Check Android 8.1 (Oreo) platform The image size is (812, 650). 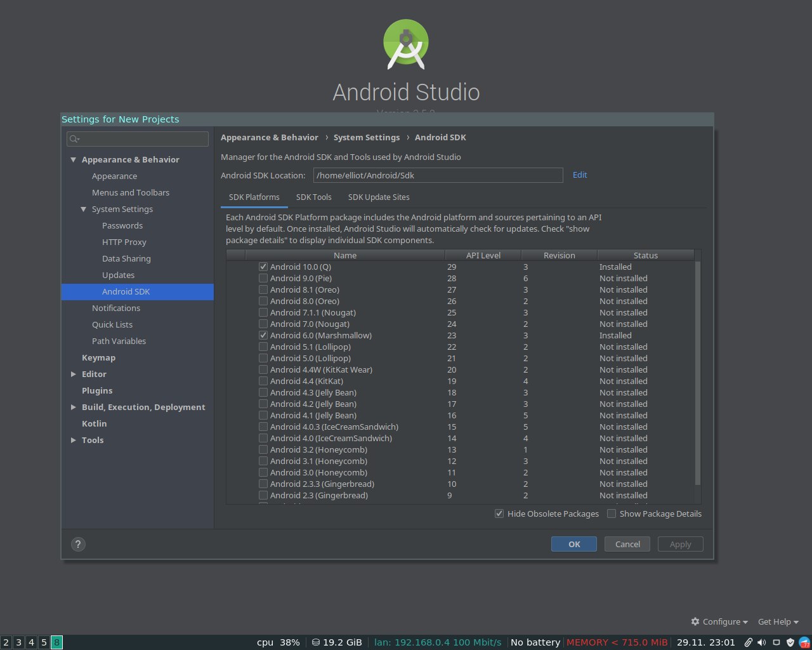pos(263,290)
